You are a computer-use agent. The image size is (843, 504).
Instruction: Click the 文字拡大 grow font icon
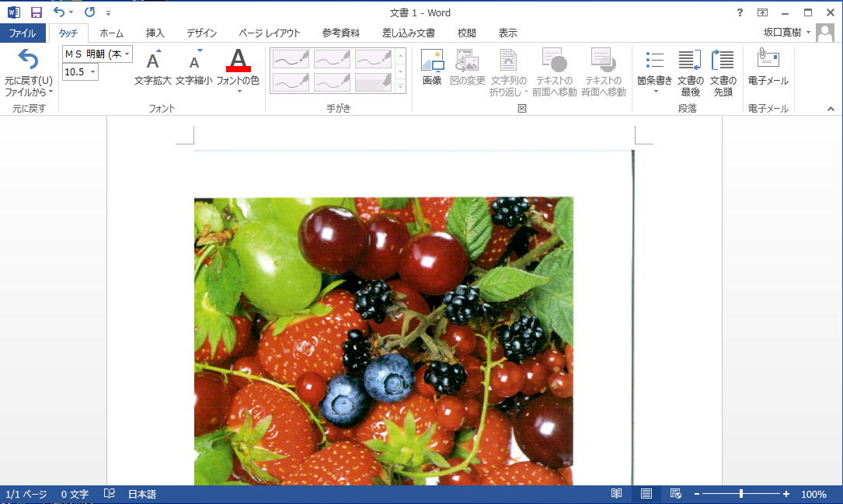(x=153, y=61)
